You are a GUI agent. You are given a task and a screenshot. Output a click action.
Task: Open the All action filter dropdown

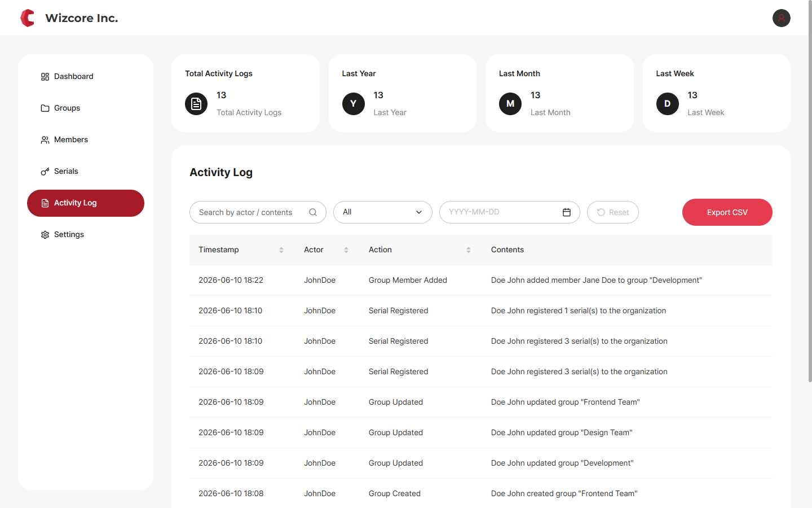[383, 212]
